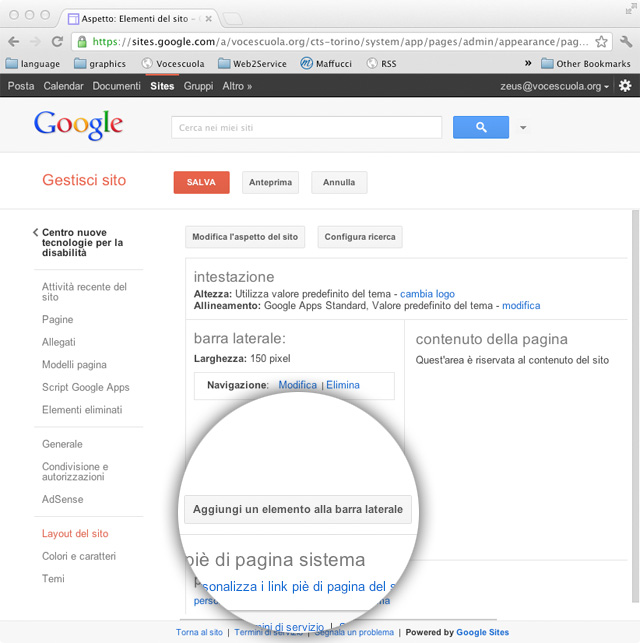The width and height of the screenshot is (640, 643).
Task: Open the gear settings icon
Action: point(625,86)
